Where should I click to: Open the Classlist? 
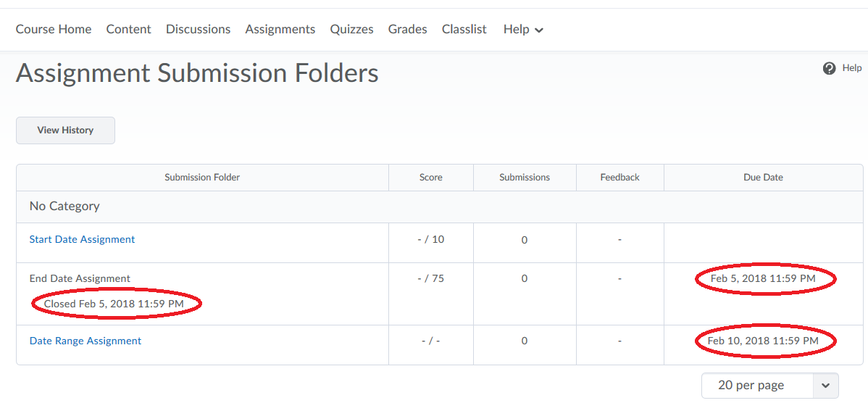[464, 30]
